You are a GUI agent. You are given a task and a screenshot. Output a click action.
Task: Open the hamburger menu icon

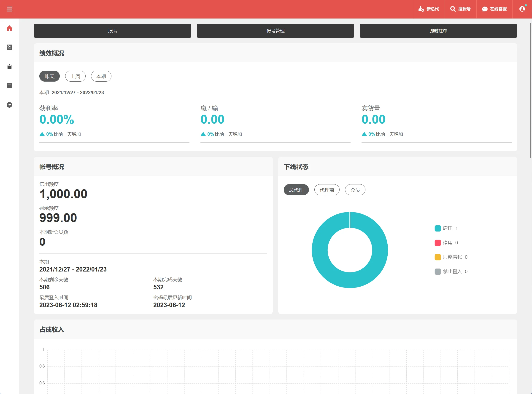tap(10, 9)
